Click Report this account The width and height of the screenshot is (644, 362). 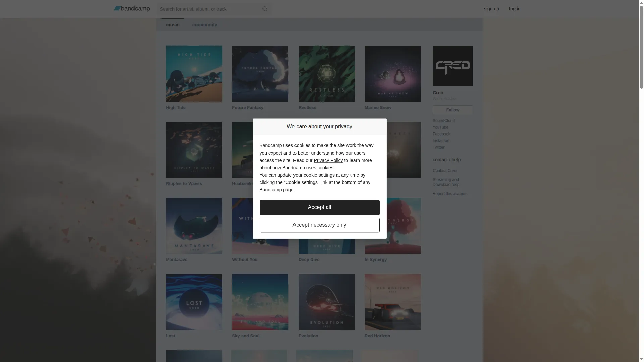coord(450,194)
